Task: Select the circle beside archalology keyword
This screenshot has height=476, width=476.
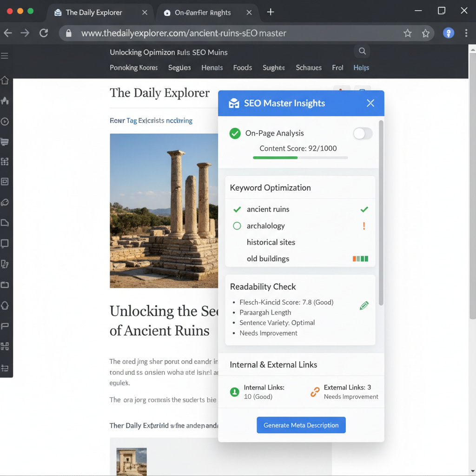Action: (237, 226)
